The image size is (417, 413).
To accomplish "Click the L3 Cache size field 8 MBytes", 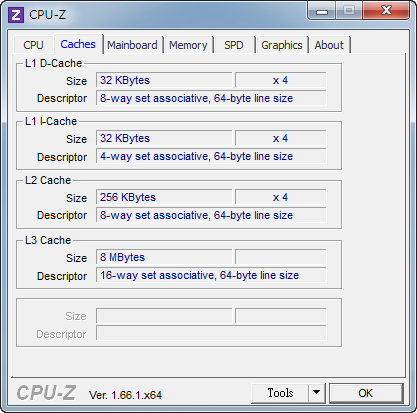I will click(x=164, y=257).
